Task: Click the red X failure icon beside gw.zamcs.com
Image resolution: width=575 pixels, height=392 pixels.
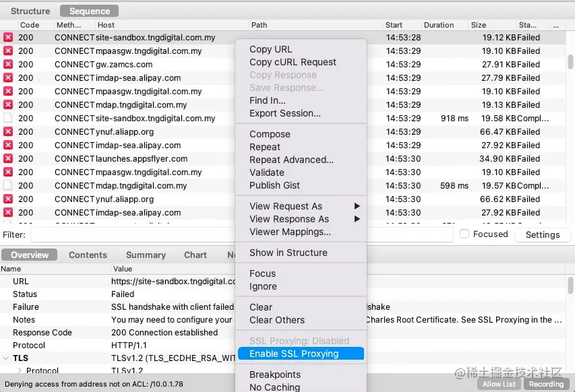Action: point(7,65)
